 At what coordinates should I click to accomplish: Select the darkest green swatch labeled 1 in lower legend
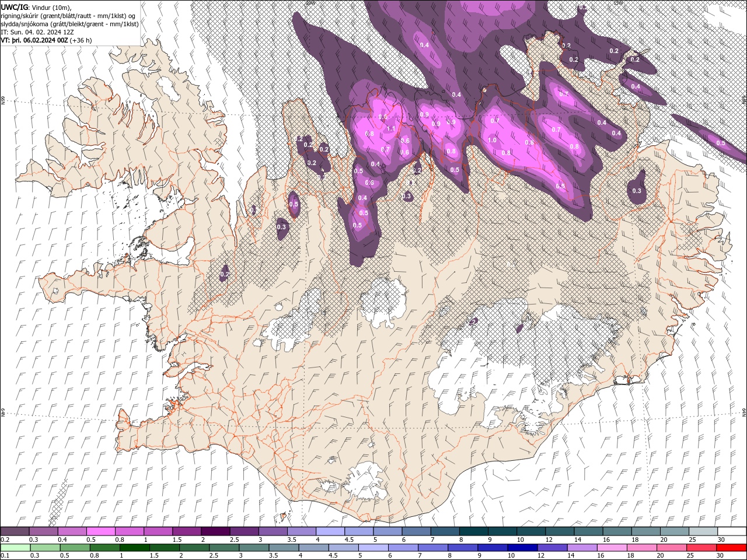pyautogui.click(x=135, y=548)
